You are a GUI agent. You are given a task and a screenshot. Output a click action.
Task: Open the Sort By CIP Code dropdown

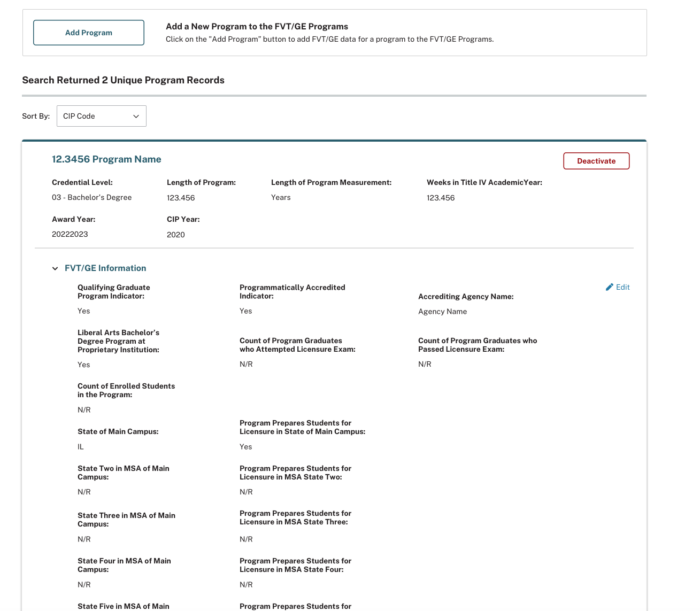tap(101, 116)
